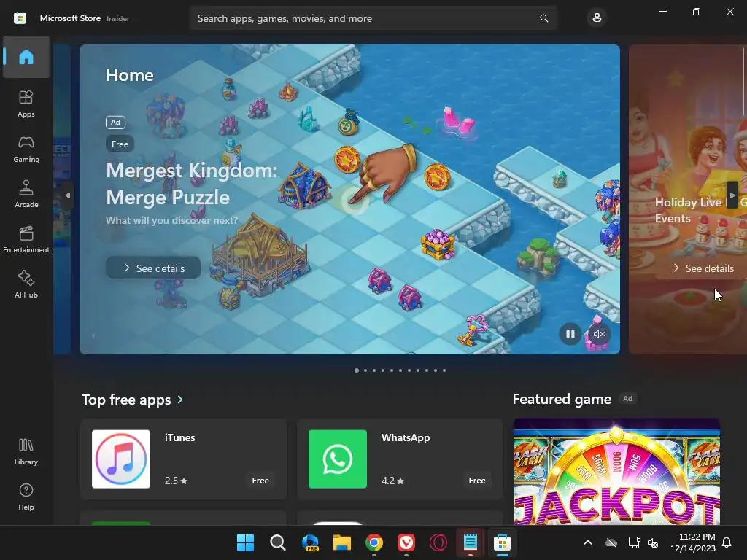Click the search magnifier icon in search box
This screenshot has width=747, height=560.
(543, 18)
